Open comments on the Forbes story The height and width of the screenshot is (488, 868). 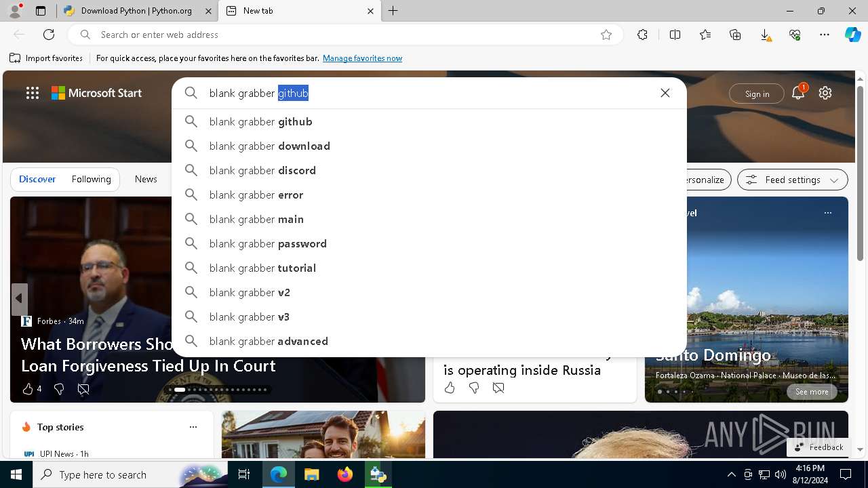(83, 389)
